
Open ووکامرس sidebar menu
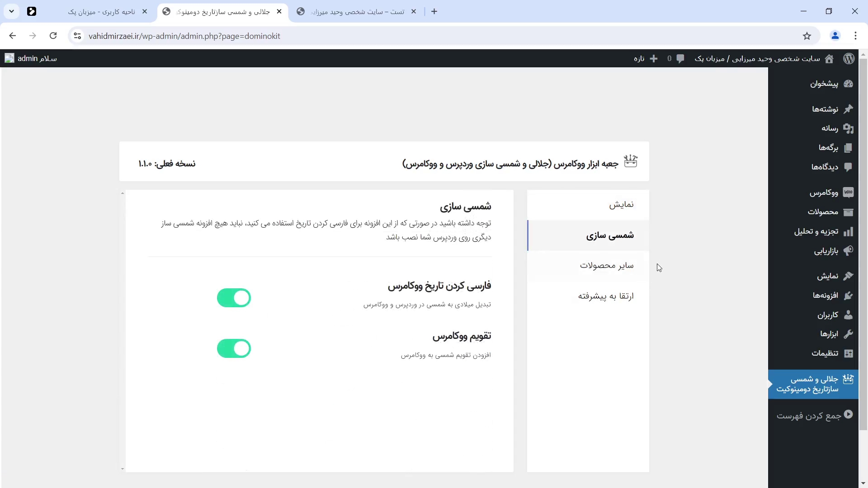813,192
